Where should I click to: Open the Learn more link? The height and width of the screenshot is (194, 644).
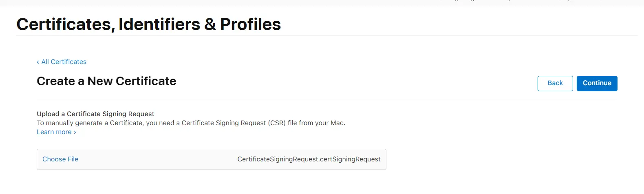pyautogui.click(x=54, y=132)
